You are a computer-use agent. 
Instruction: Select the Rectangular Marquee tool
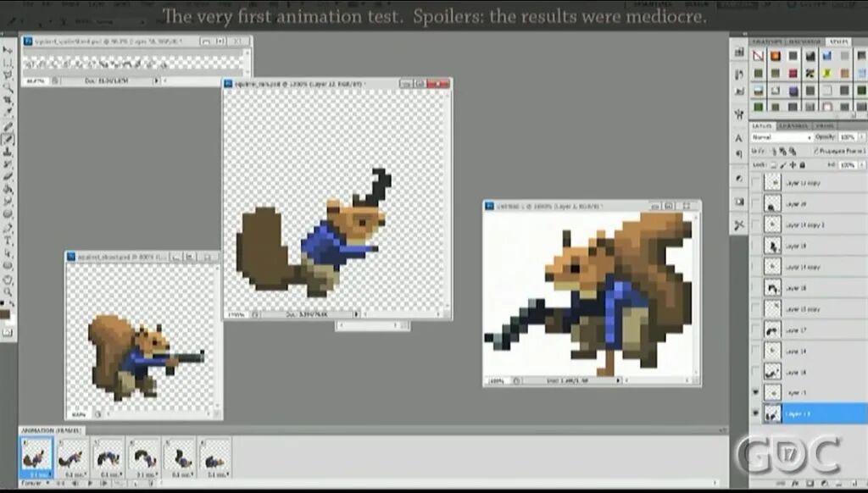click(8, 63)
